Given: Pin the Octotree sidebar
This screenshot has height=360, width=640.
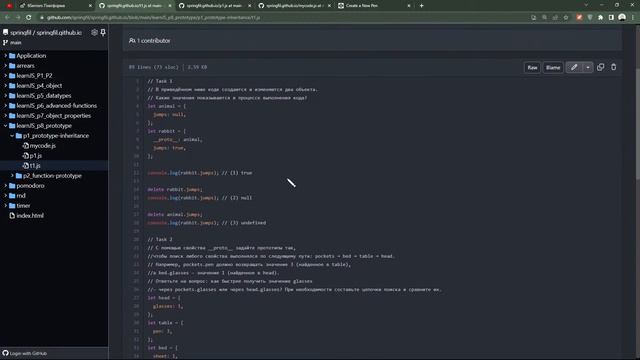Looking at the screenshot, I should (103, 32).
